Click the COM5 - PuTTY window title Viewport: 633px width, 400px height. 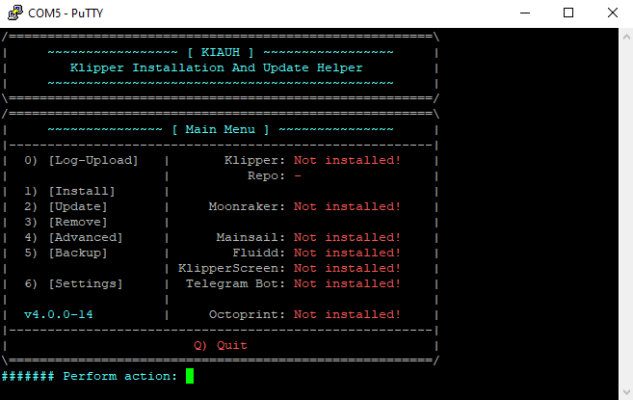(x=65, y=13)
